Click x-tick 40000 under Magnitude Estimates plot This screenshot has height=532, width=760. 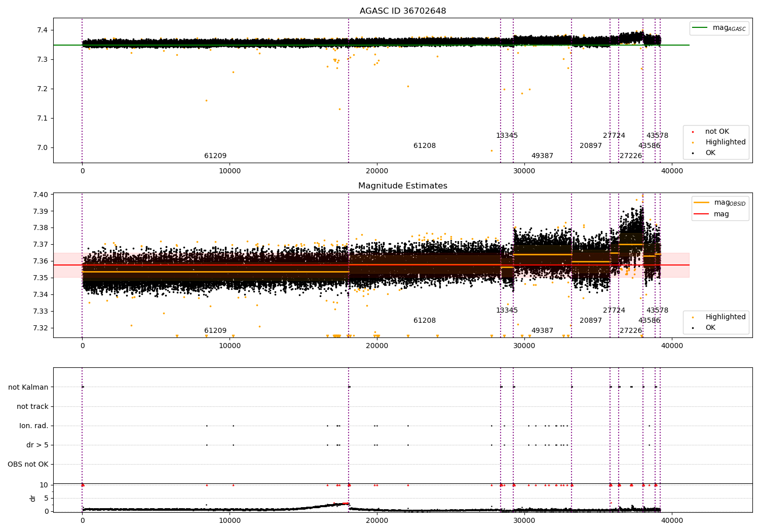point(672,346)
